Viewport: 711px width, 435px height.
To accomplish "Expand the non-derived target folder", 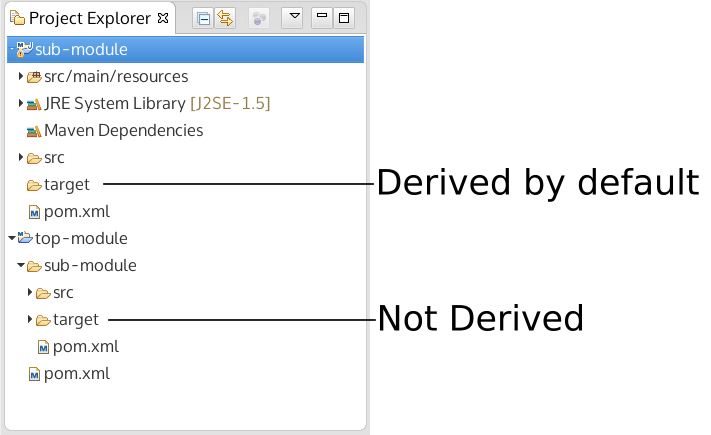I will [30, 320].
